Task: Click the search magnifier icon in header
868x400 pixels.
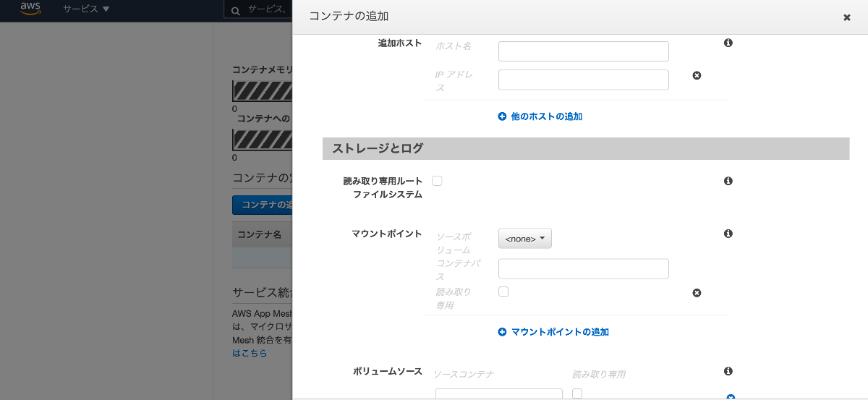Action: 236,9
